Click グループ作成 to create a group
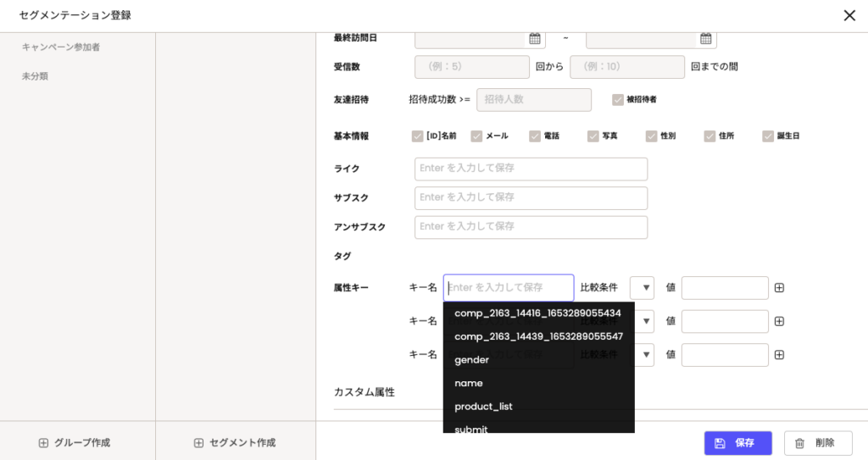The image size is (868, 460). click(x=76, y=443)
